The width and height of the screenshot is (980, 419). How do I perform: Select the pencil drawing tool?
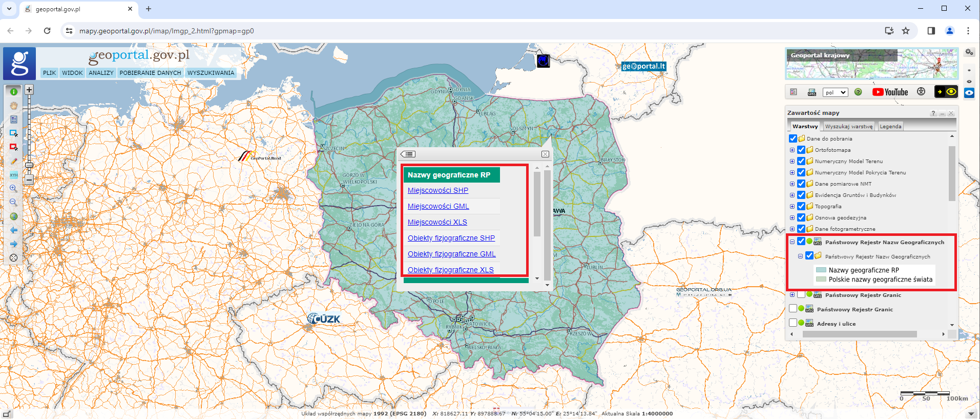14,161
